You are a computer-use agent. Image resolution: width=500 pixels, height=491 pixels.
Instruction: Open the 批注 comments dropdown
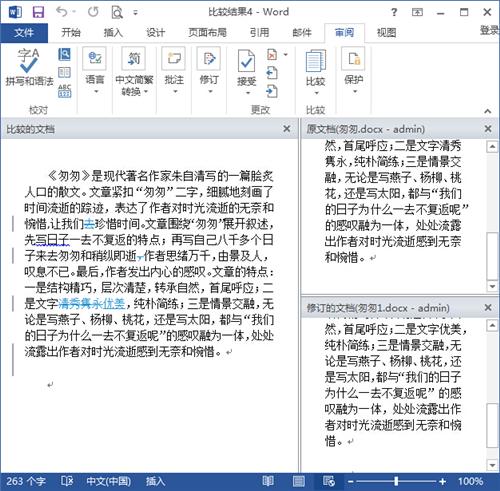pyautogui.click(x=174, y=71)
